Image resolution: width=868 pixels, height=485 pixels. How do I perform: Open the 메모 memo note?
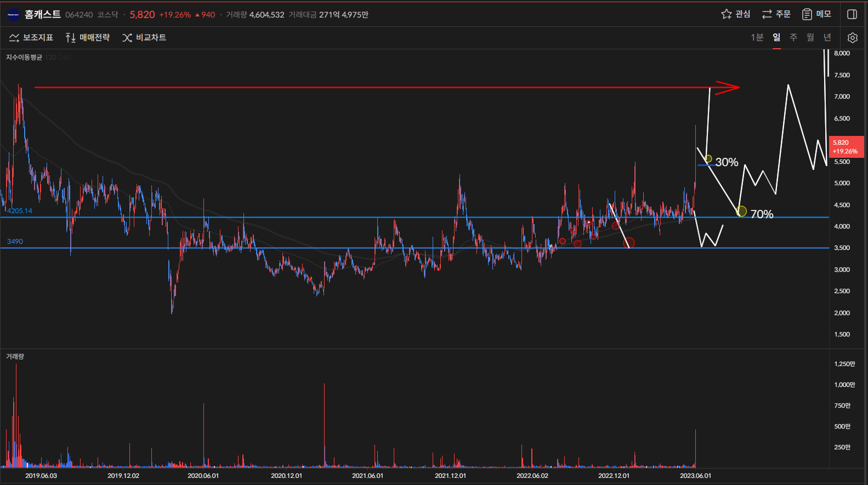tap(816, 14)
